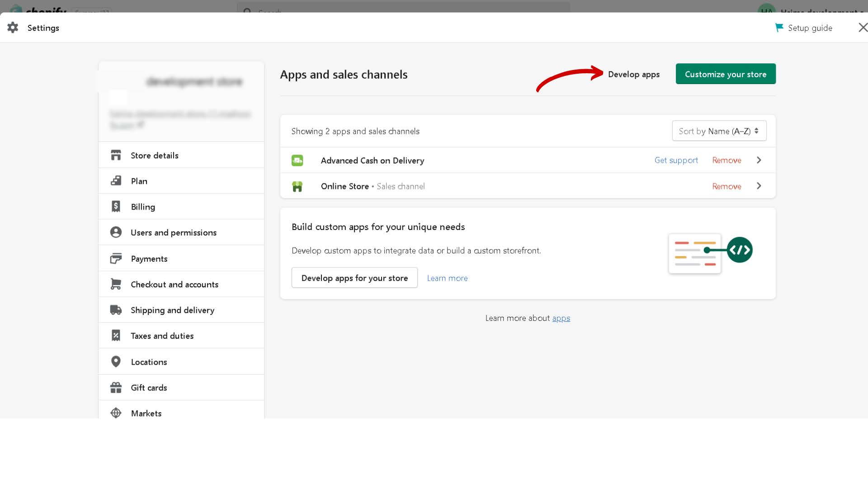The image size is (868, 488).
Task: Open the Plan settings section
Action: 139,181
